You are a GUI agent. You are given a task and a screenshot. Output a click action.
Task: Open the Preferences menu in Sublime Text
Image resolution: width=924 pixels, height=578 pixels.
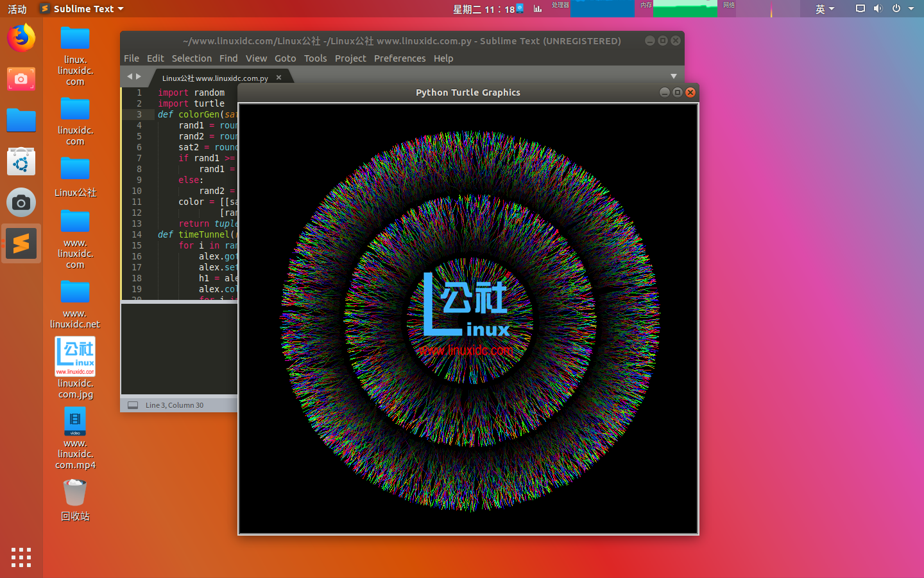click(x=400, y=58)
